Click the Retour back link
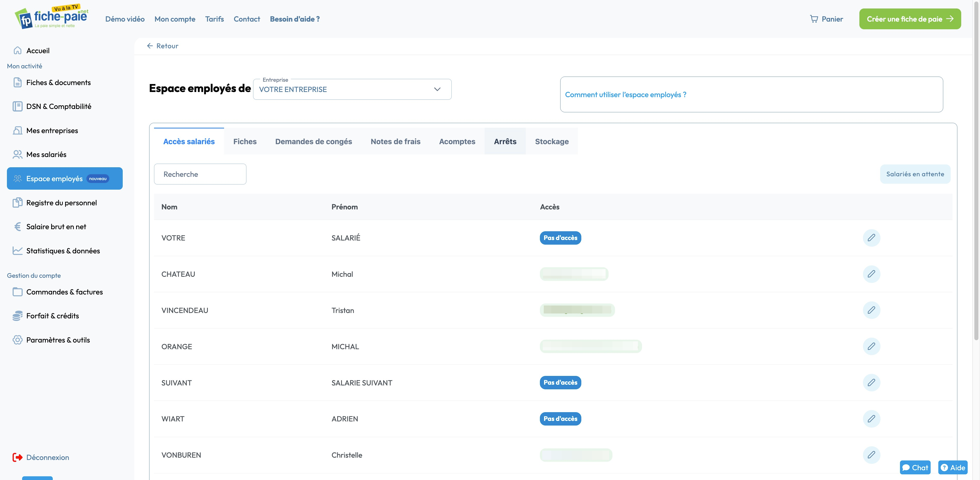Screen dimensions: 980x480 163,46
